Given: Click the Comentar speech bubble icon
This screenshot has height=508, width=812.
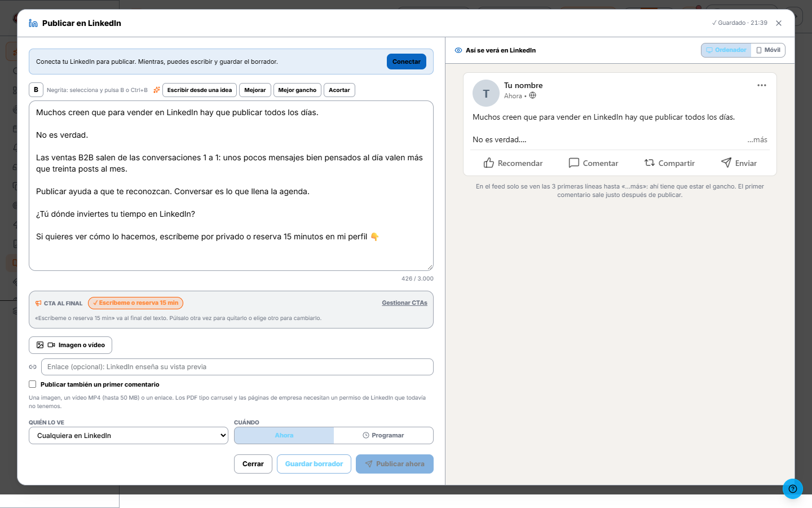Looking at the screenshot, I should click(x=574, y=163).
